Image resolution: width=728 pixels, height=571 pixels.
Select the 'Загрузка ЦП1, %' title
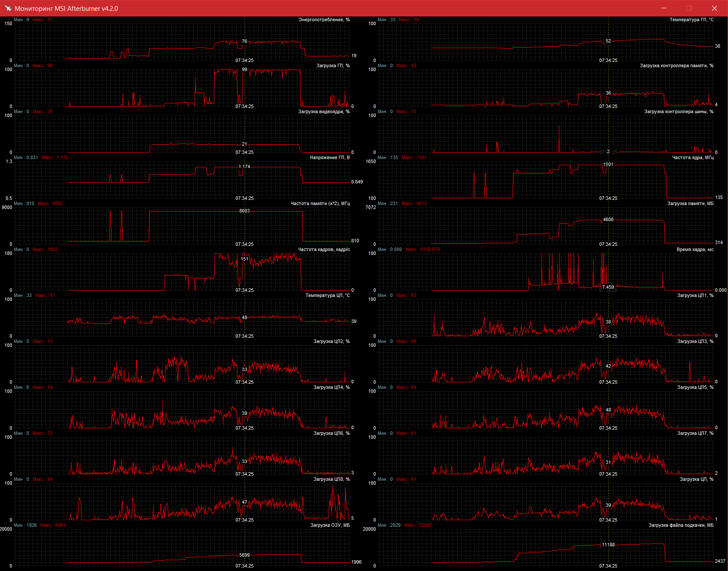(695, 296)
